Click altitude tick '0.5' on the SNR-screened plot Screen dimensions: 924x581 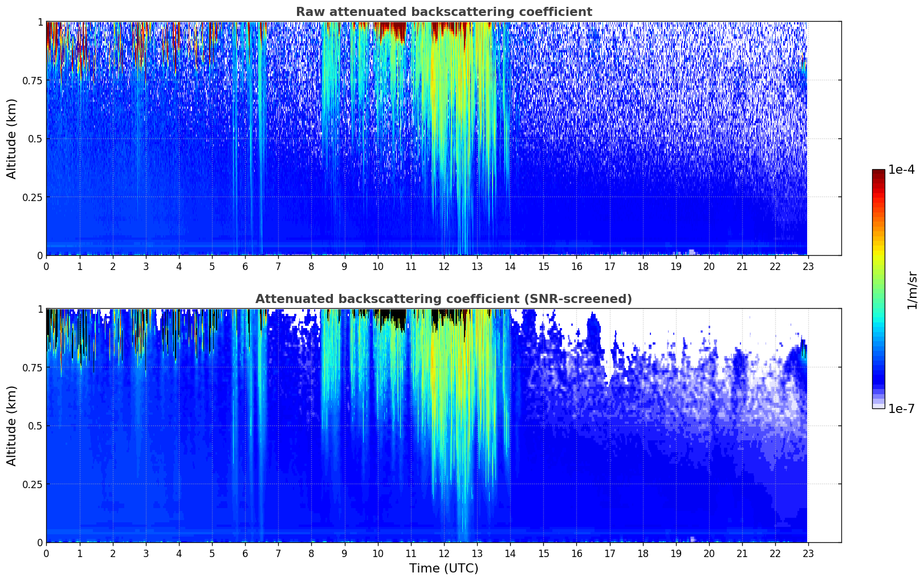[34, 425]
